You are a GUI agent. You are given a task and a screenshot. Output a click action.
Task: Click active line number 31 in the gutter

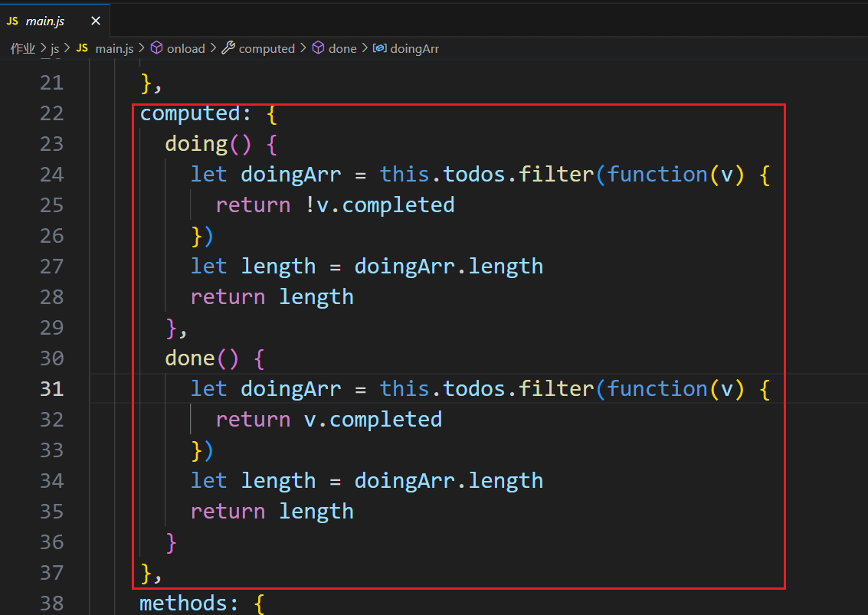pyautogui.click(x=52, y=389)
